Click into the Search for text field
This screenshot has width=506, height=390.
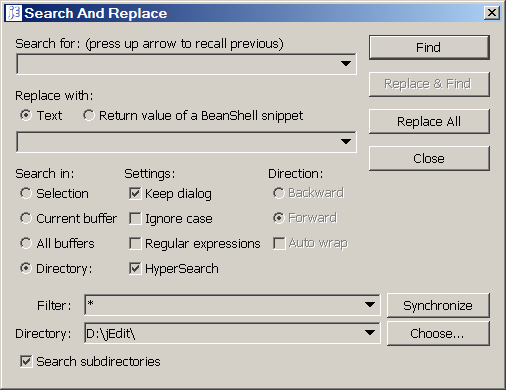[x=178, y=64]
